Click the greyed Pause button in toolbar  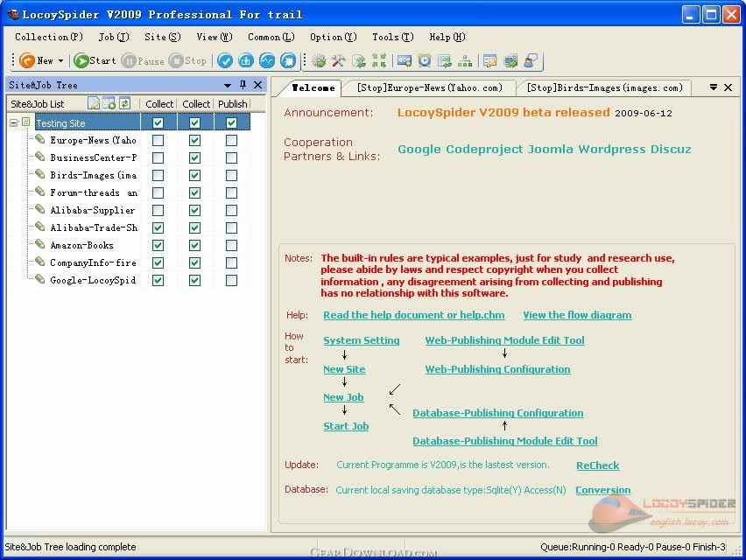coord(143,61)
